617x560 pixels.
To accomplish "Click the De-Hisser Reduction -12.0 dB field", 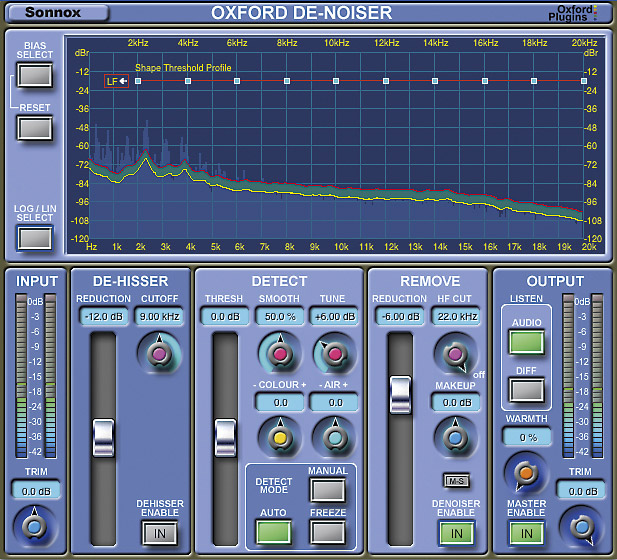I will pos(104,316).
